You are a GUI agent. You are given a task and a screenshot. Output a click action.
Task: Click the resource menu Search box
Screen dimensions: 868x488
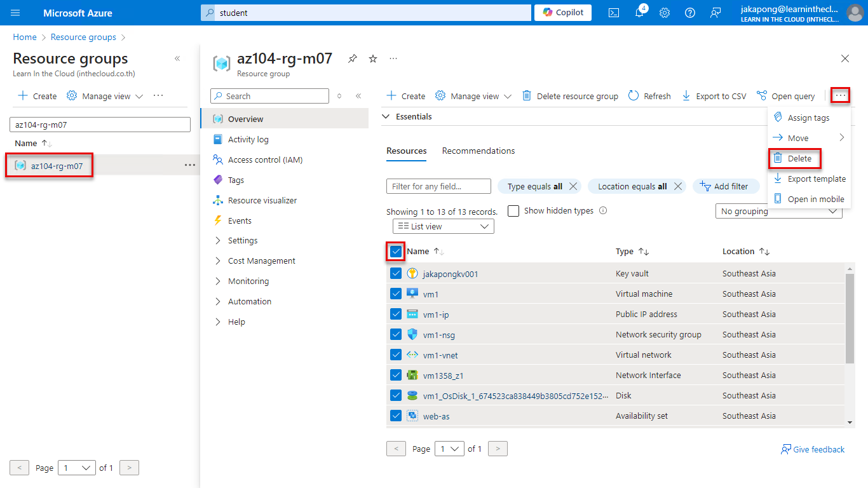click(269, 96)
